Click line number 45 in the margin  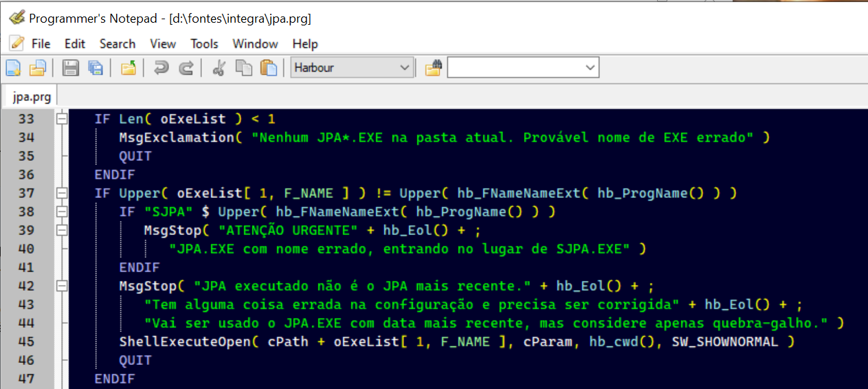[26, 342]
